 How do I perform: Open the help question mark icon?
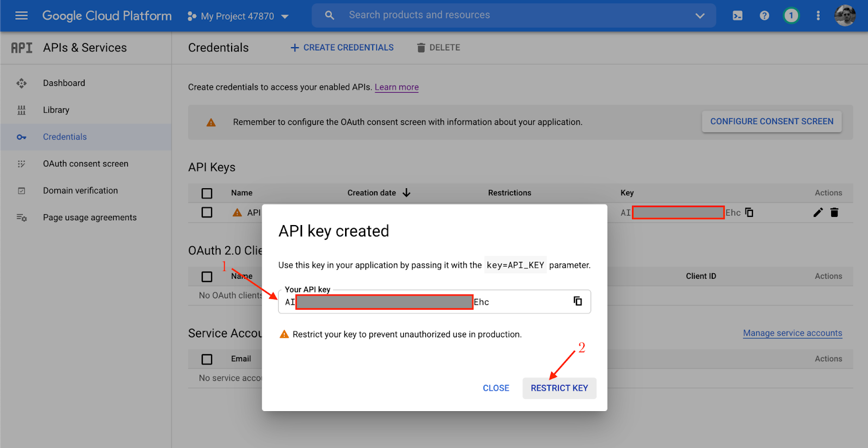[x=764, y=16]
